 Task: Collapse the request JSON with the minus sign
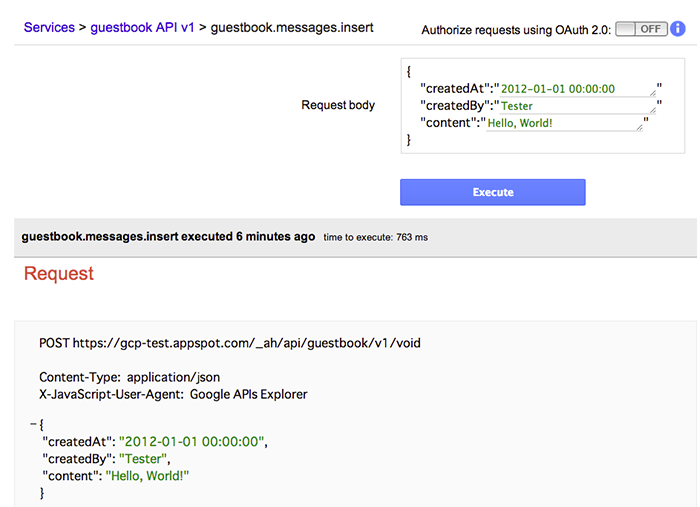pyautogui.click(x=33, y=424)
